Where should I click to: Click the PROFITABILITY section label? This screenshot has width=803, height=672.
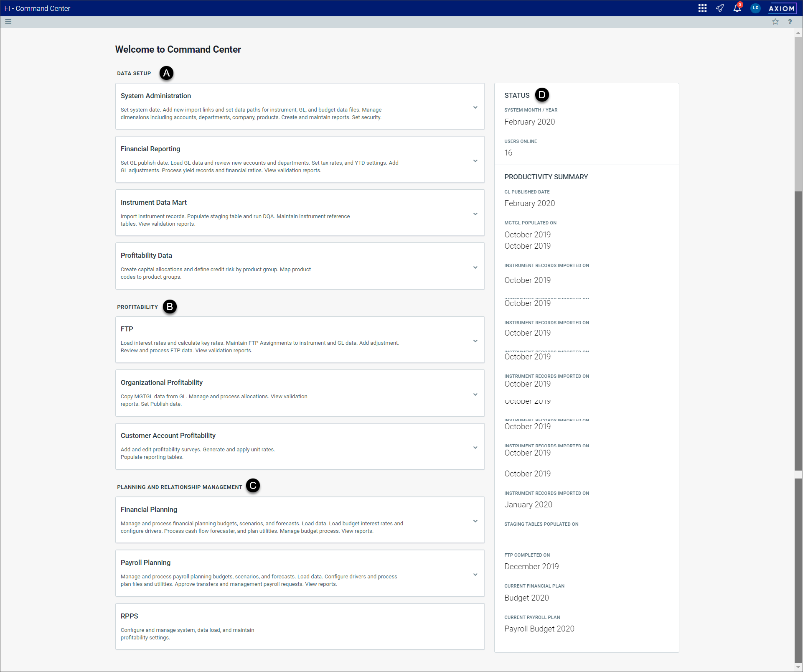pyautogui.click(x=137, y=307)
